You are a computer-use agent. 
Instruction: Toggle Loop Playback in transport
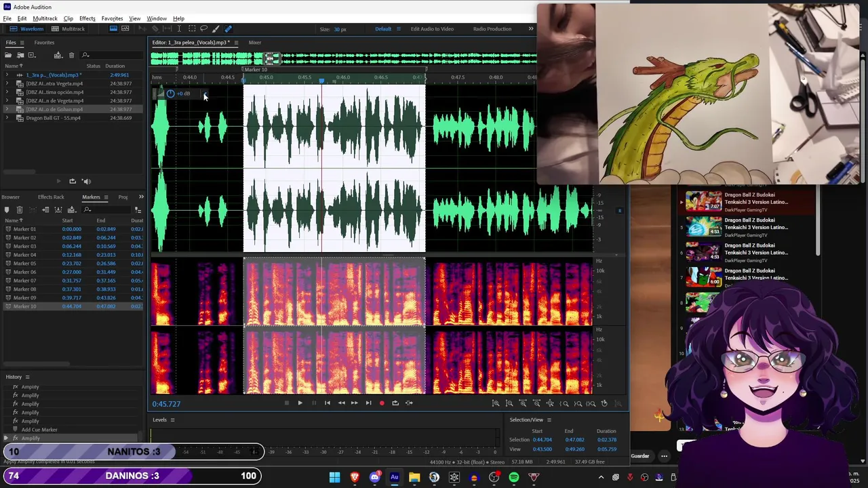click(395, 403)
